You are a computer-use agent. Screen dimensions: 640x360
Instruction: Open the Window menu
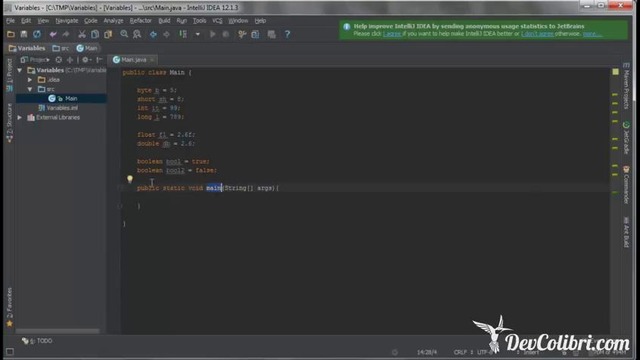238,20
